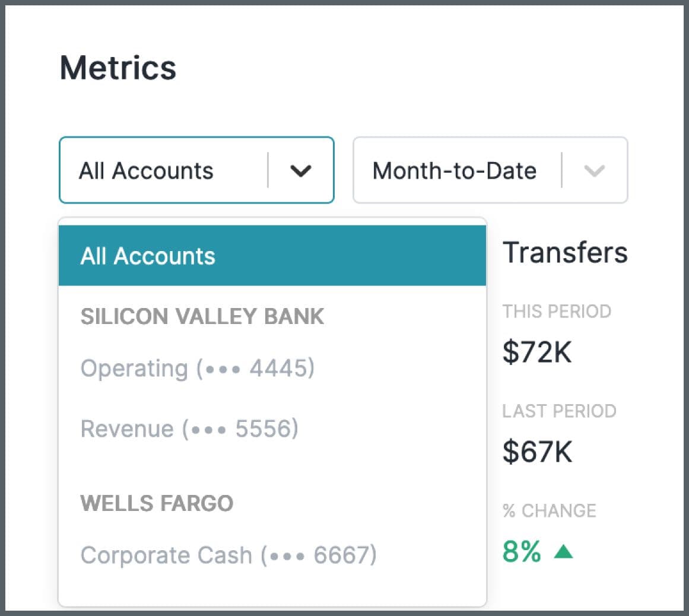Viewport: 689px width, 616px height.
Task: Open the All Accounts dropdown
Action: point(196,170)
